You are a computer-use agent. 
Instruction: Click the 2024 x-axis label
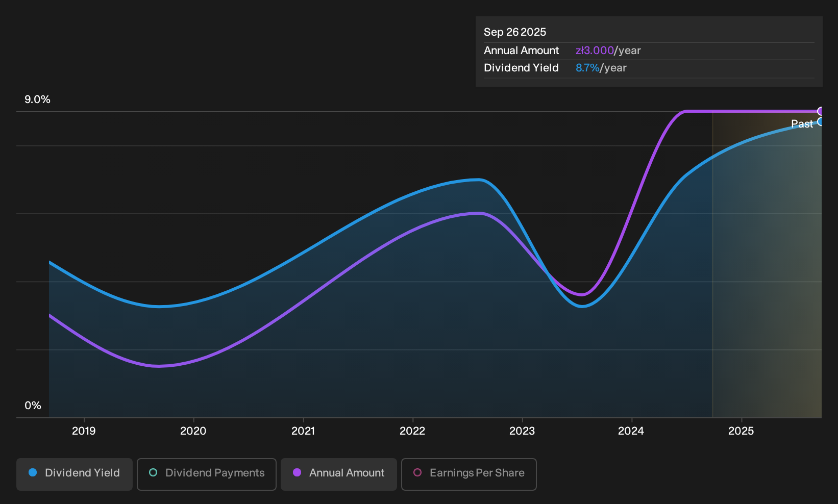631,431
